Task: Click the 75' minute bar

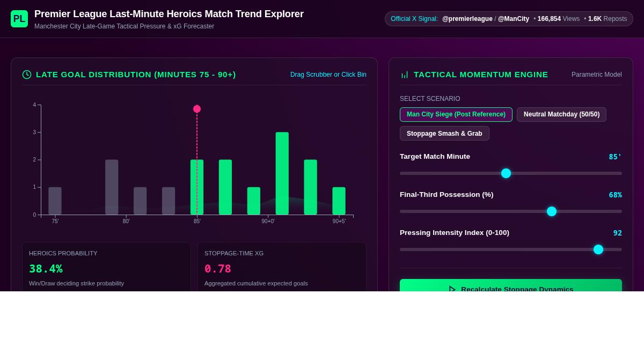Action: pyautogui.click(x=55, y=201)
